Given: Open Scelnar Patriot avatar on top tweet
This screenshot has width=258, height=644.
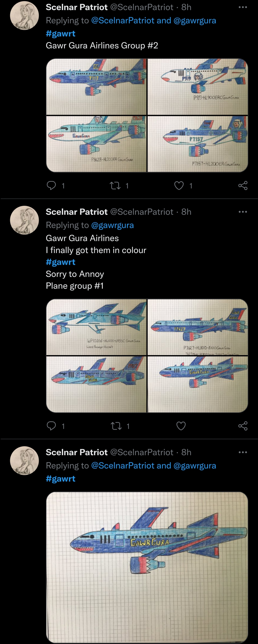Looking at the screenshot, I should (x=24, y=16).
